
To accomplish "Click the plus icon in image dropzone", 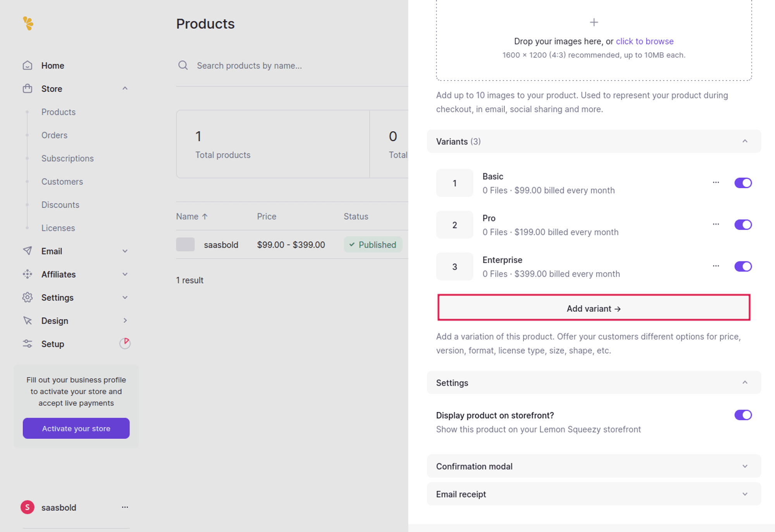I will 594,22.
